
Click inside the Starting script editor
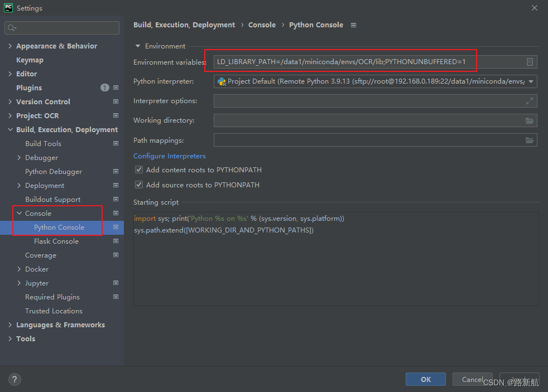click(x=336, y=259)
